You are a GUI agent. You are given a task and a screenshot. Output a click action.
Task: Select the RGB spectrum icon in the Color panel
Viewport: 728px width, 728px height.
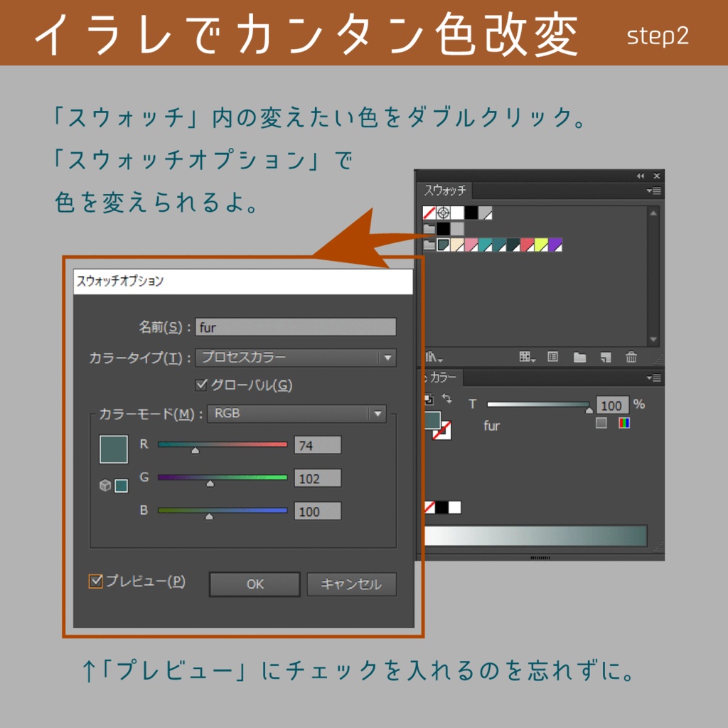click(624, 423)
